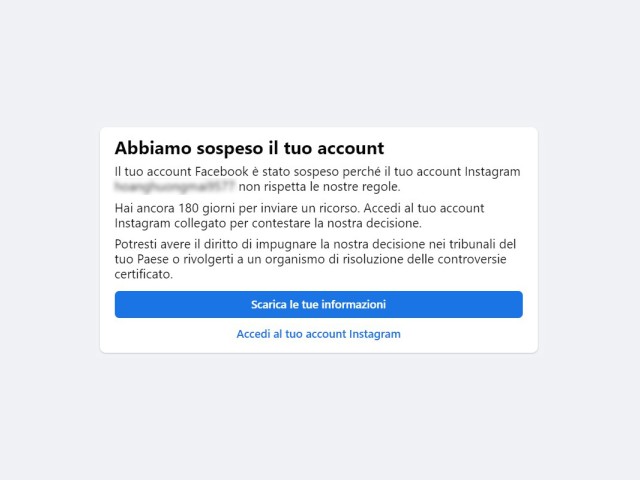
Task: Click the "Scarica le tue informazioni" button
Action: [318, 304]
